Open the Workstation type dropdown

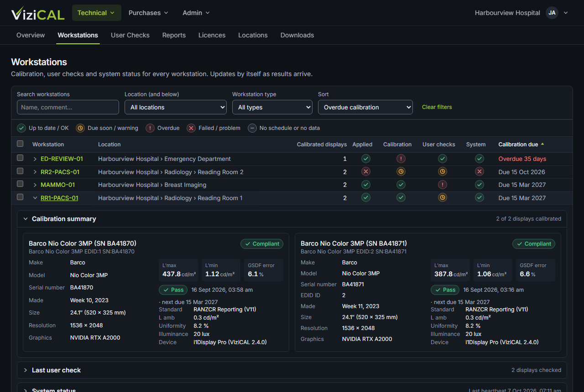272,107
